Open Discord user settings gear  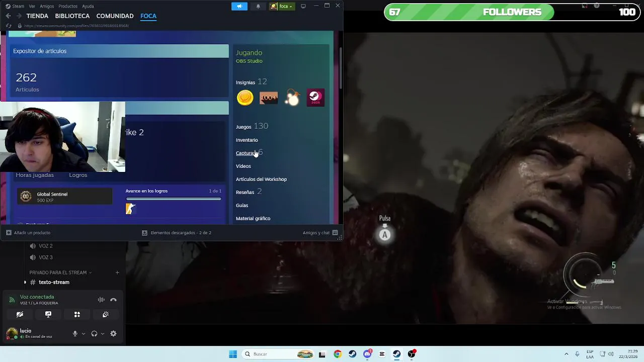click(113, 333)
